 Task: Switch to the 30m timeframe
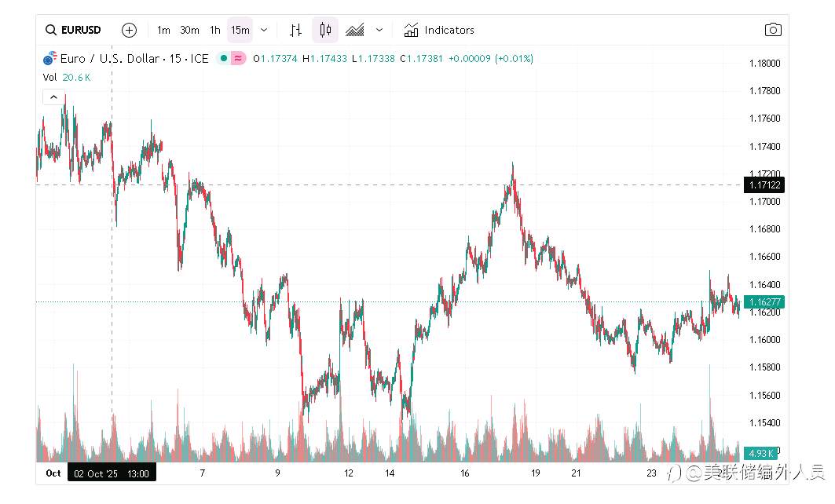pyautogui.click(x=189, y=30)
